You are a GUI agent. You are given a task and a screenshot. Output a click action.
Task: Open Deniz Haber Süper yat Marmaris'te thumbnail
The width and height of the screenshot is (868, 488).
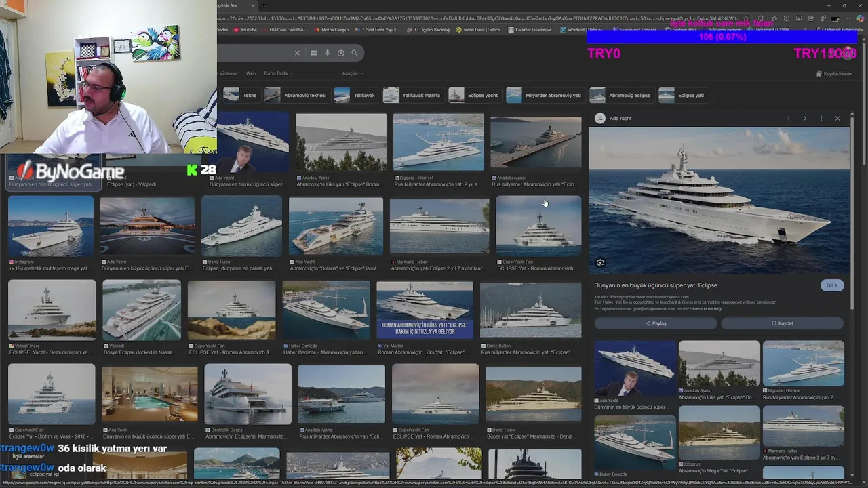(534, 394)
